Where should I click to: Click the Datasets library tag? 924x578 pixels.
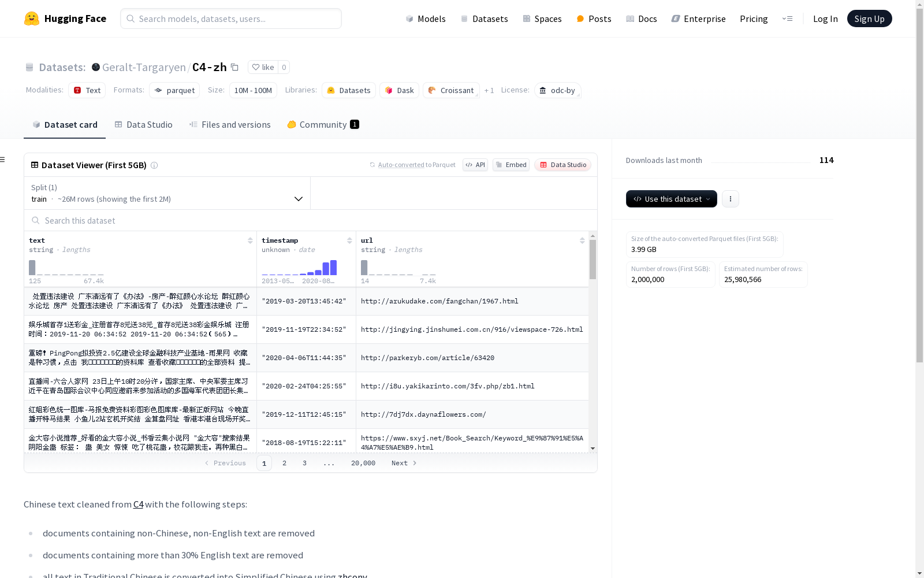[x=349, y=90]
